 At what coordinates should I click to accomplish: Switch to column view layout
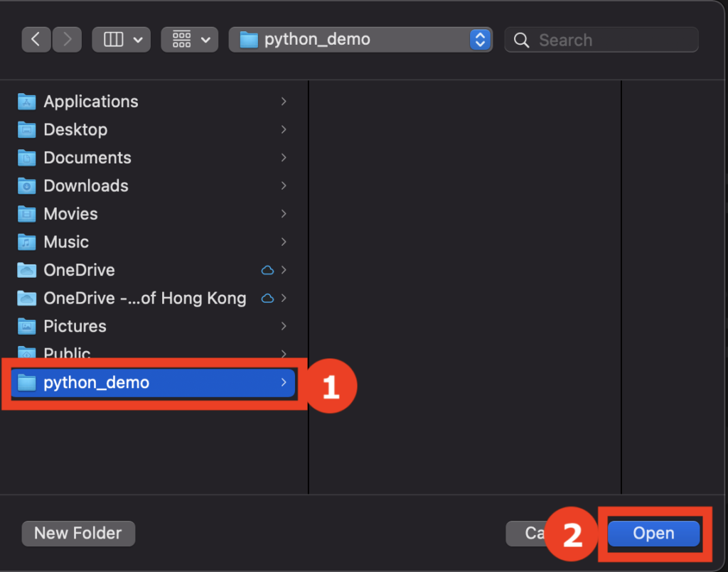(113, 39)
